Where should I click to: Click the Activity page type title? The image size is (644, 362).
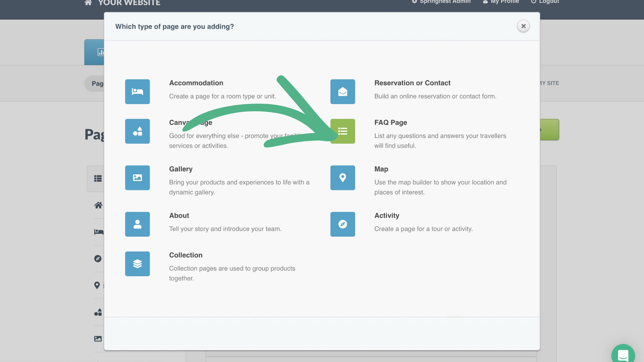pyautogui.click(x=387, y=216)
